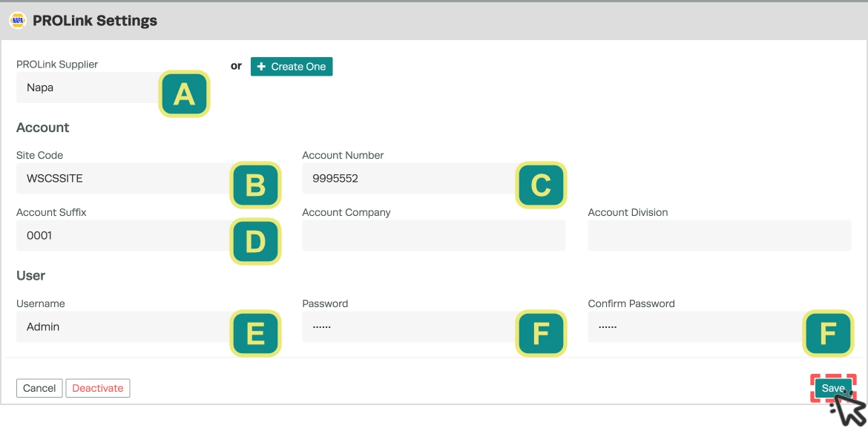This screenshot has height=434, width=868.
Task: Click the NAPA logo icon in header
Action: [19, 21]
